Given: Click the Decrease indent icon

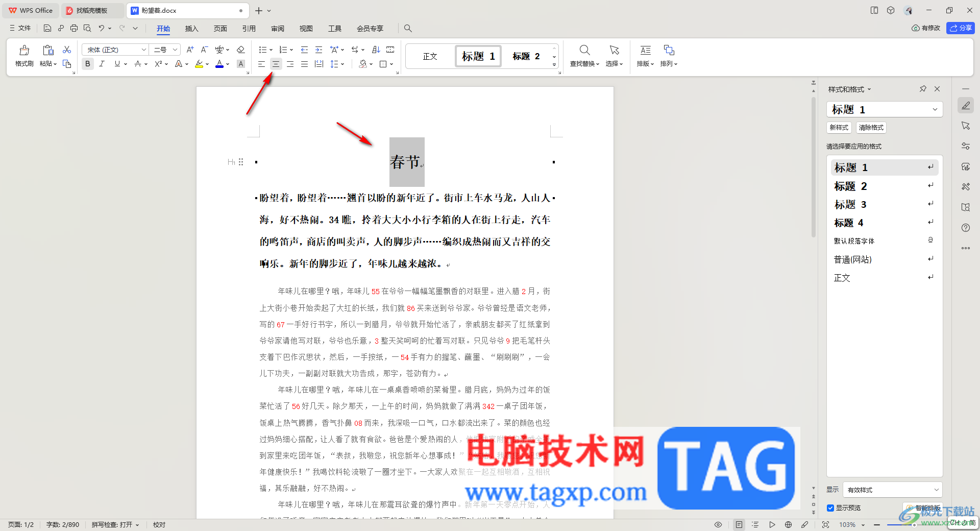Looking at the screenshot, I should click(305, 50).
